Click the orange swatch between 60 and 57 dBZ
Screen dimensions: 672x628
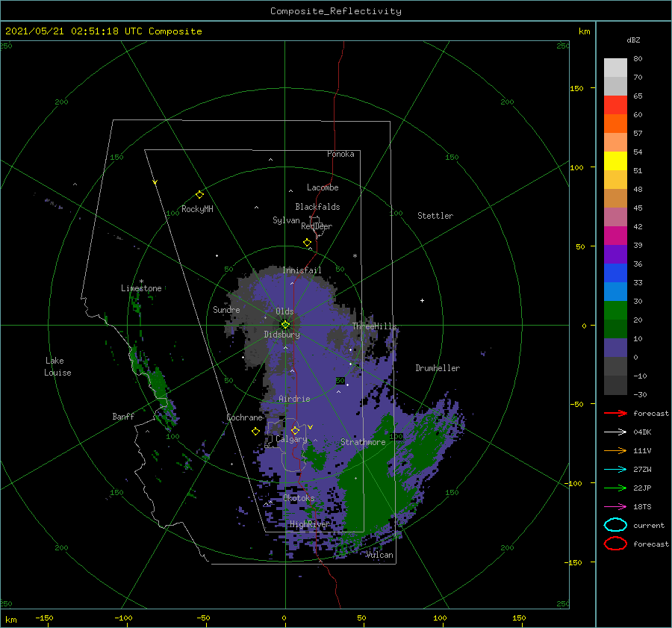point(615,123)
